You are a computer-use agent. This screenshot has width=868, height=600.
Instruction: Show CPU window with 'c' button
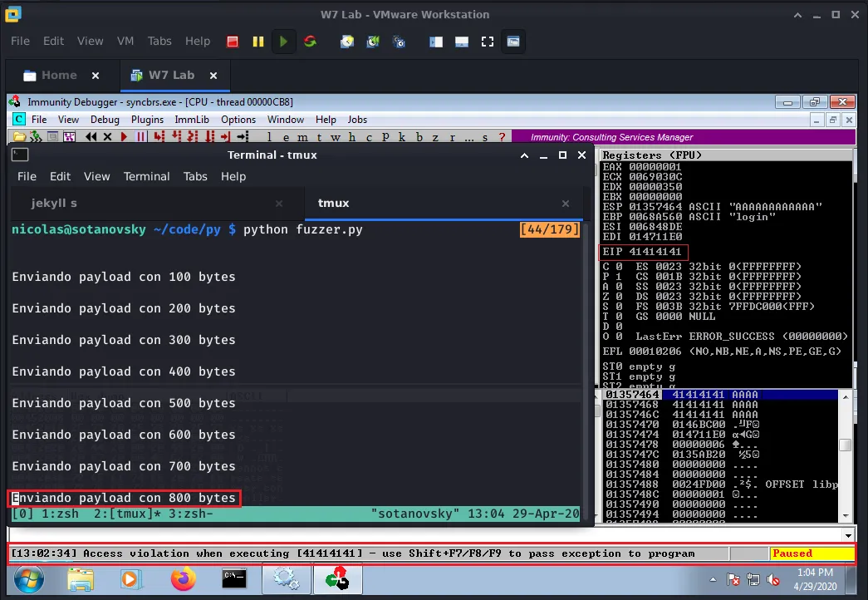pos(369,137)
